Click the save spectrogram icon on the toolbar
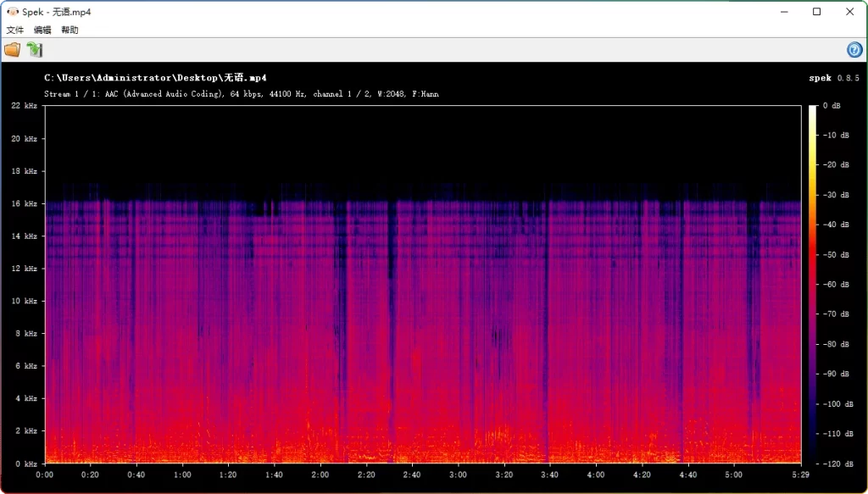 tap(34, 49)
